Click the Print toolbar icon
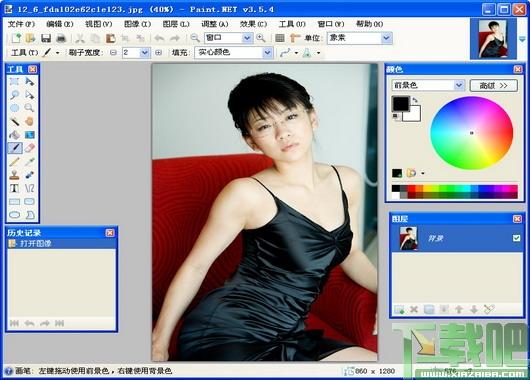 pyautogui.click(x=61, y=38)
